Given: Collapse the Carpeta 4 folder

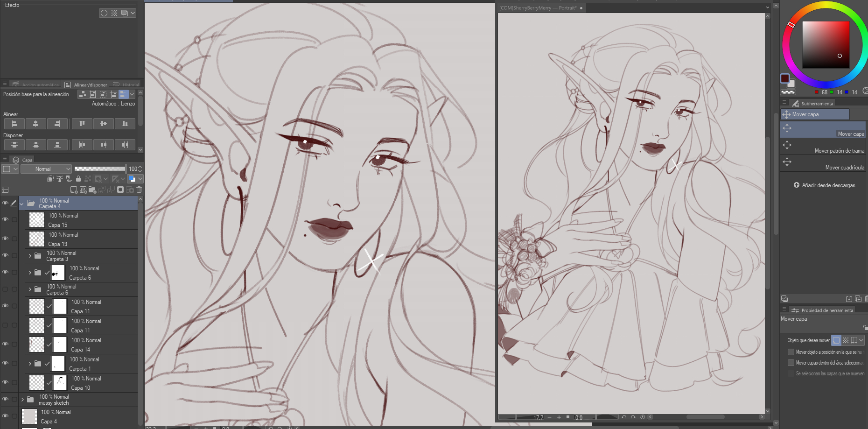Looking at the screenshot, I should click(21, 204).
